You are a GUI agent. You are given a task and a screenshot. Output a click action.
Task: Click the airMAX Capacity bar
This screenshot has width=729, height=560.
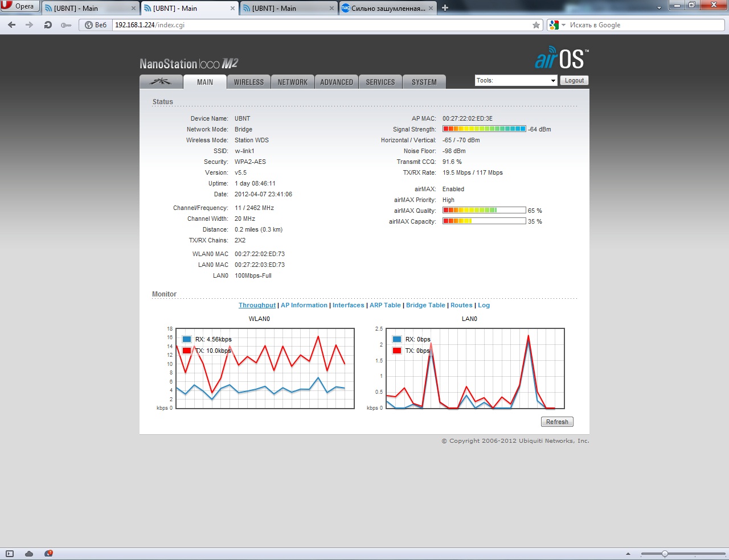[x=484, y=221]
